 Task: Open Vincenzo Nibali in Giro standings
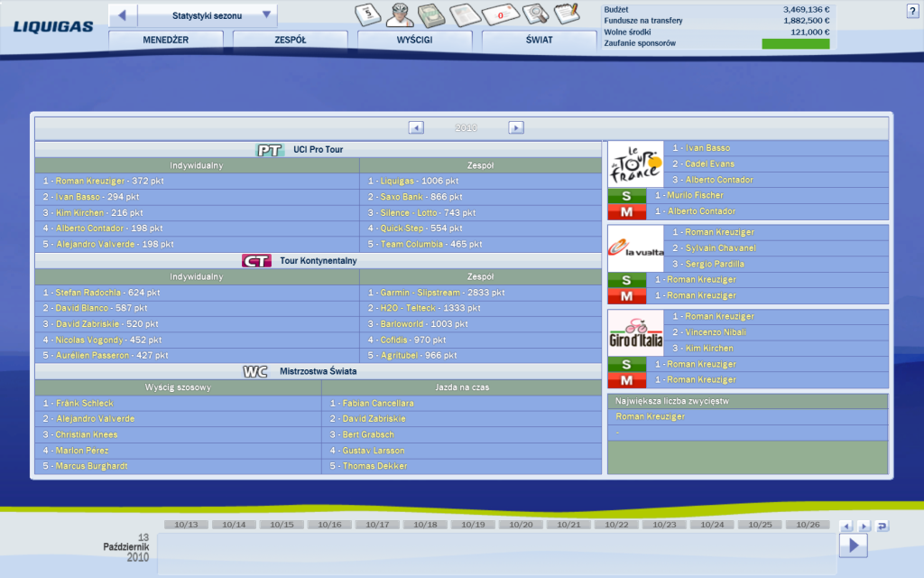[x=716, y=332]
